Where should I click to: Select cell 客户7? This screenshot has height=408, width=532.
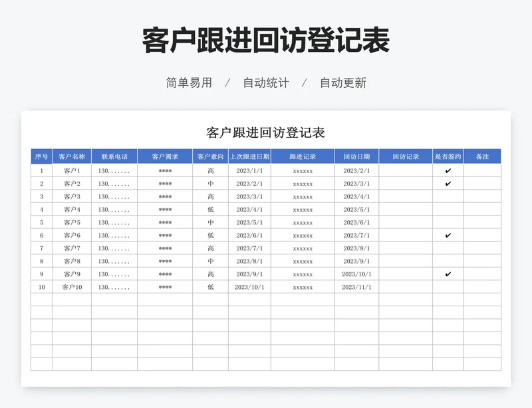pyautogui.click(x=72, y=248)
